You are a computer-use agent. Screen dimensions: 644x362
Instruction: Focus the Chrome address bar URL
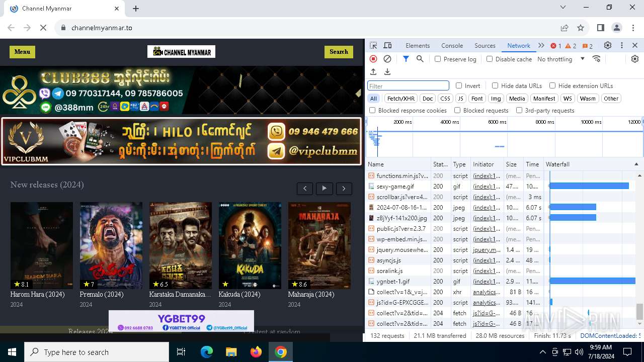102,28
